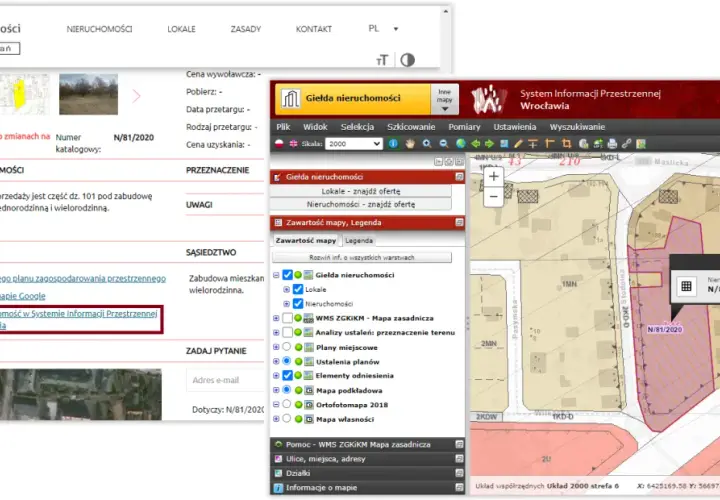Collapse the Zawartość mapy, Legenda panel
This screenshot has width=720, height=500.
(459, 223)
